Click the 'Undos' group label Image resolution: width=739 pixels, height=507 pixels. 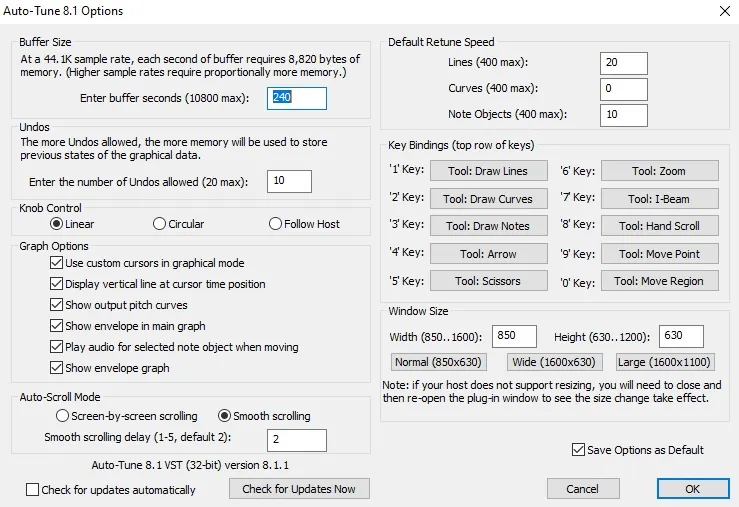[34, 127]
